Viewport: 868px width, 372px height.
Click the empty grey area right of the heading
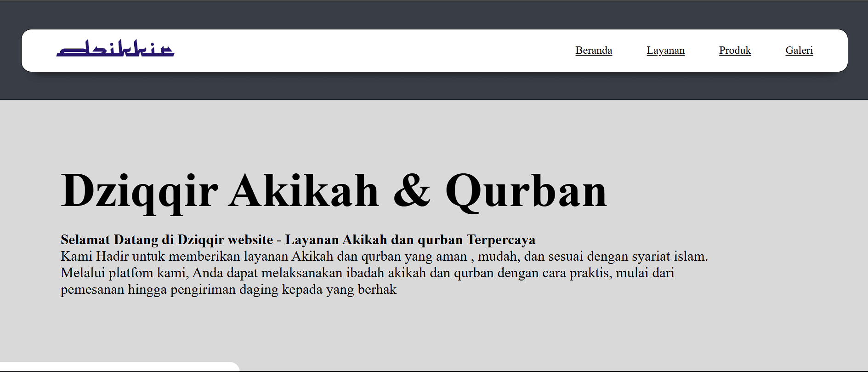[x=735, y=191]
